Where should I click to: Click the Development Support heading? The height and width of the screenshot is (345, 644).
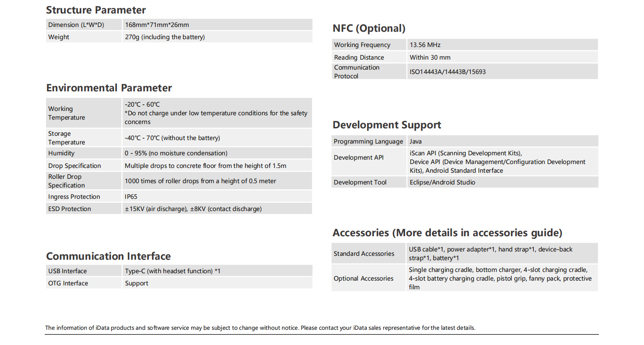[387, 125]
